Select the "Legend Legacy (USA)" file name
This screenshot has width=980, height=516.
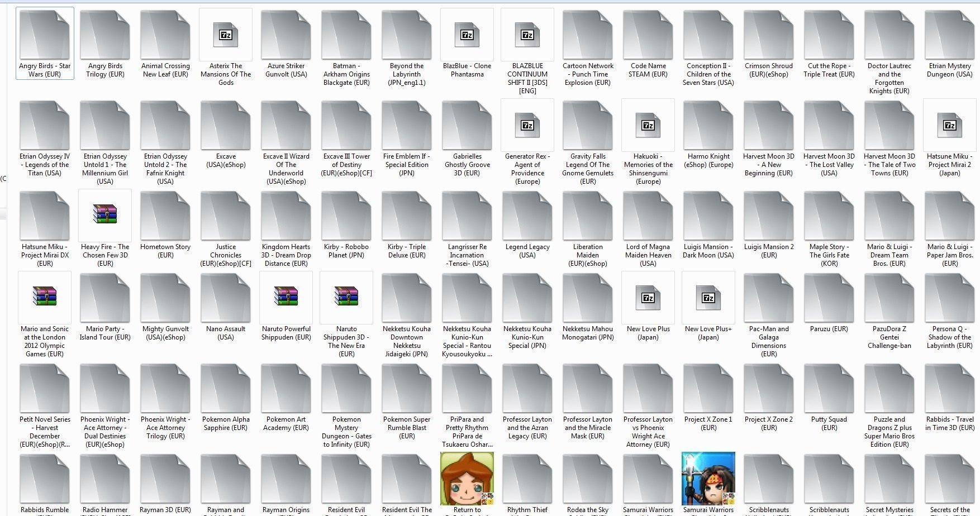point(527,251)
